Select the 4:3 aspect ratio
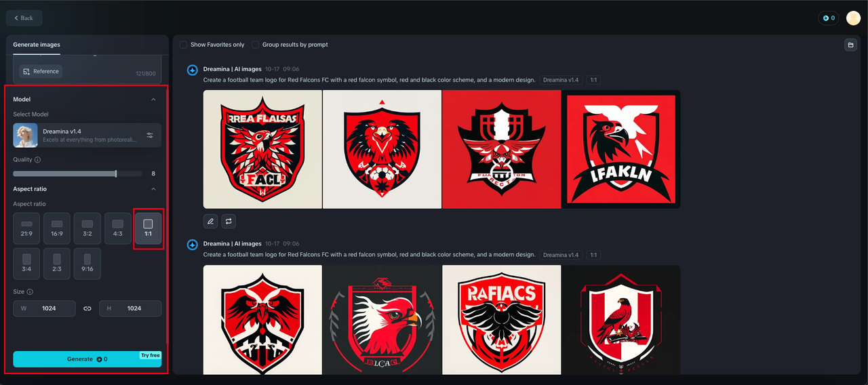The width and height of the screenshot is (868, 385). [118, 228]
